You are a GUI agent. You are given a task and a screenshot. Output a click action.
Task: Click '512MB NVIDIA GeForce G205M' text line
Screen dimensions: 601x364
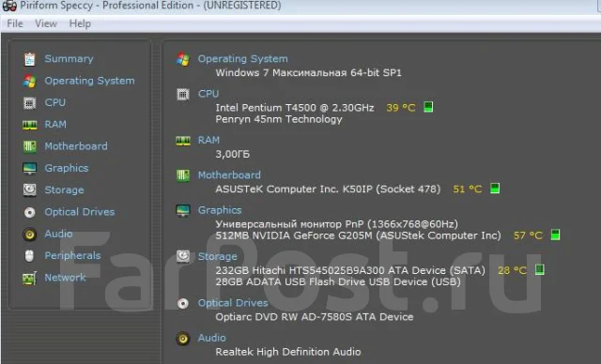click(x=359, y=235)
